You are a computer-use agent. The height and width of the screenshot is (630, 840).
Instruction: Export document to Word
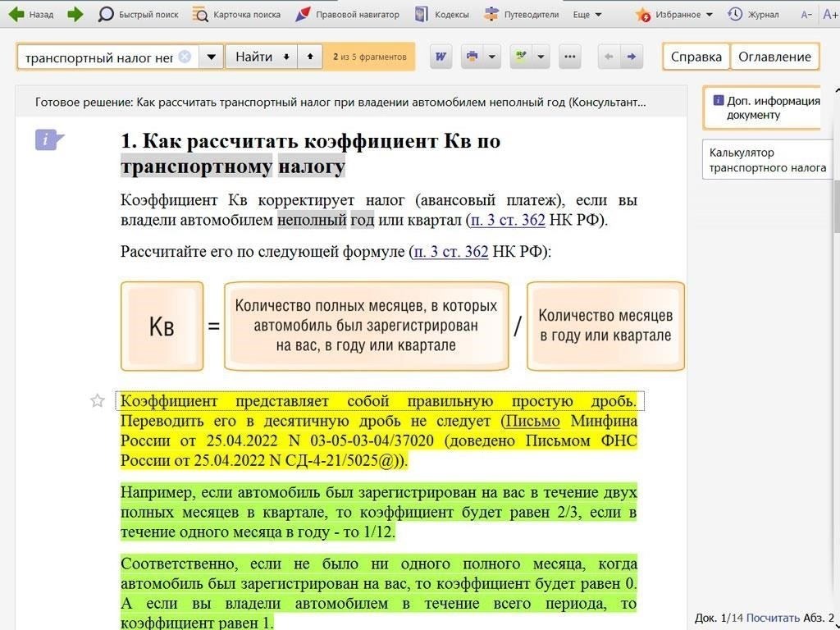[x=441, y=57]
